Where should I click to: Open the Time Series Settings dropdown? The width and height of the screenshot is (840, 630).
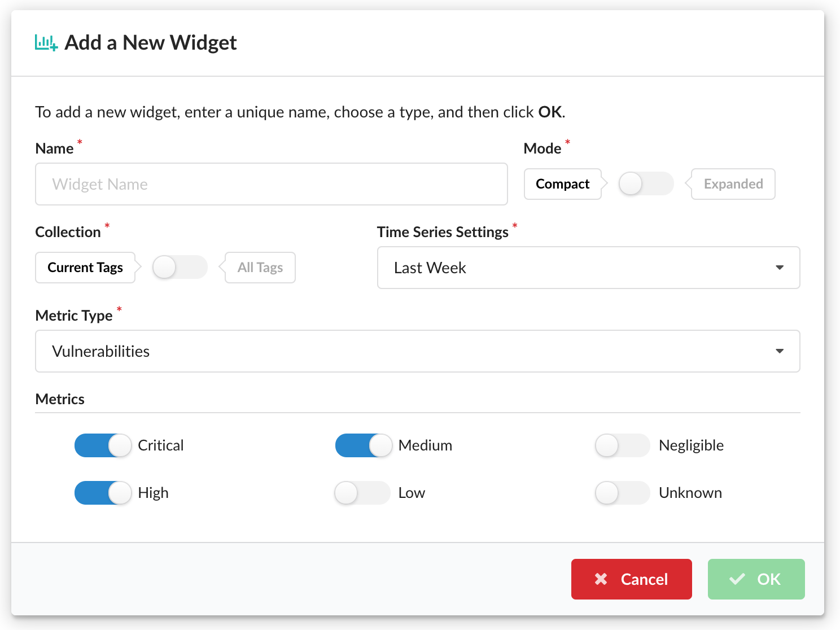click(x=587, y=268)
